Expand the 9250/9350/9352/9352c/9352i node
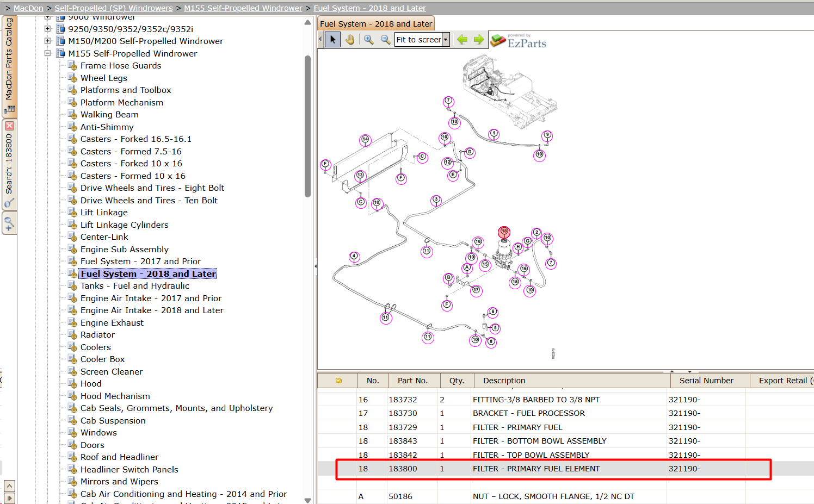This screenshot has height=504, width=814. click(x=47, y=29)
